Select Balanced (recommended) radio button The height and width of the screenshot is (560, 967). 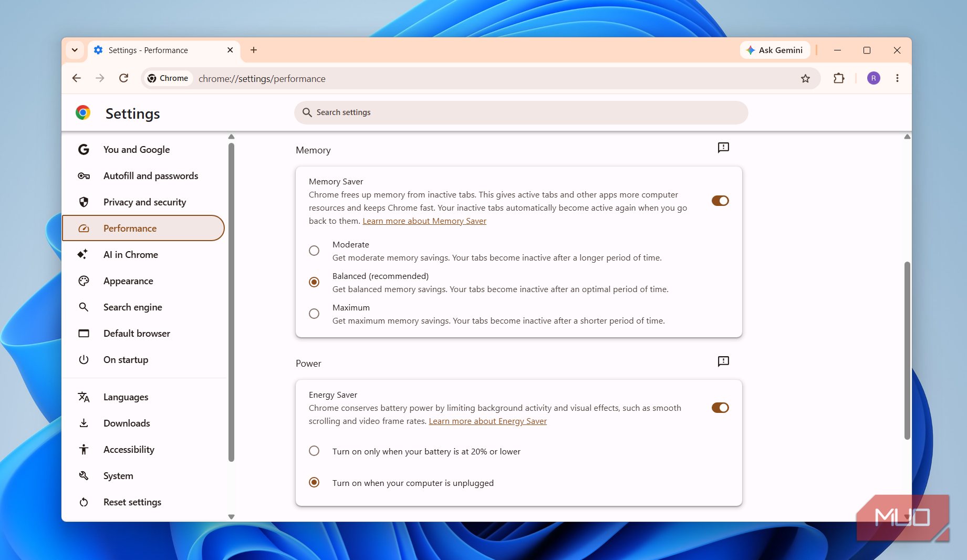point(314,282)
